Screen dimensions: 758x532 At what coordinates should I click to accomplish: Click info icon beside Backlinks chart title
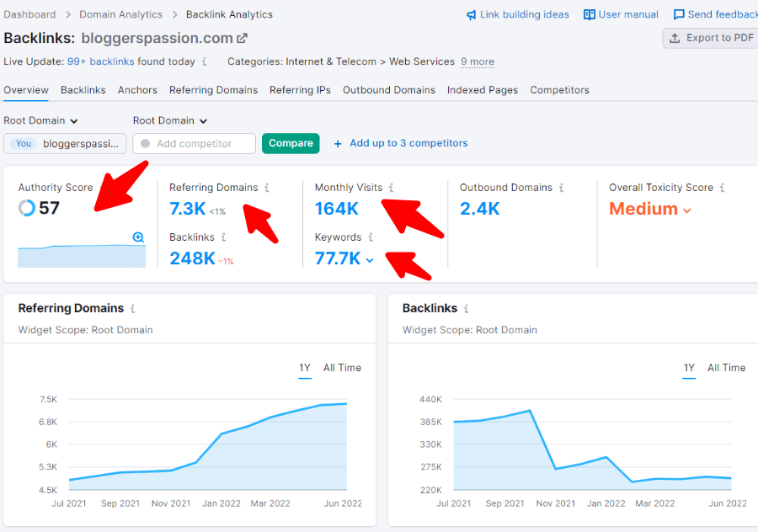(466, 309)
